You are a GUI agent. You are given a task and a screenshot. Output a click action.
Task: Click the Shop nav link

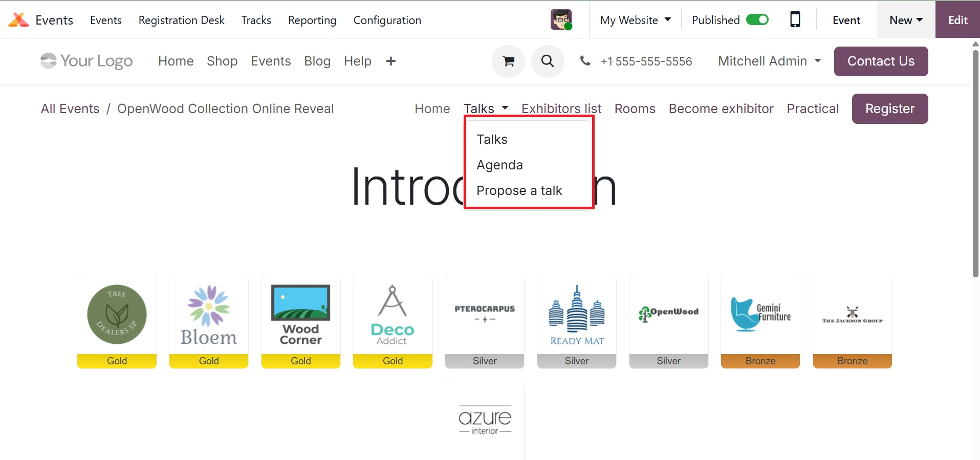(x=222, y=61)
